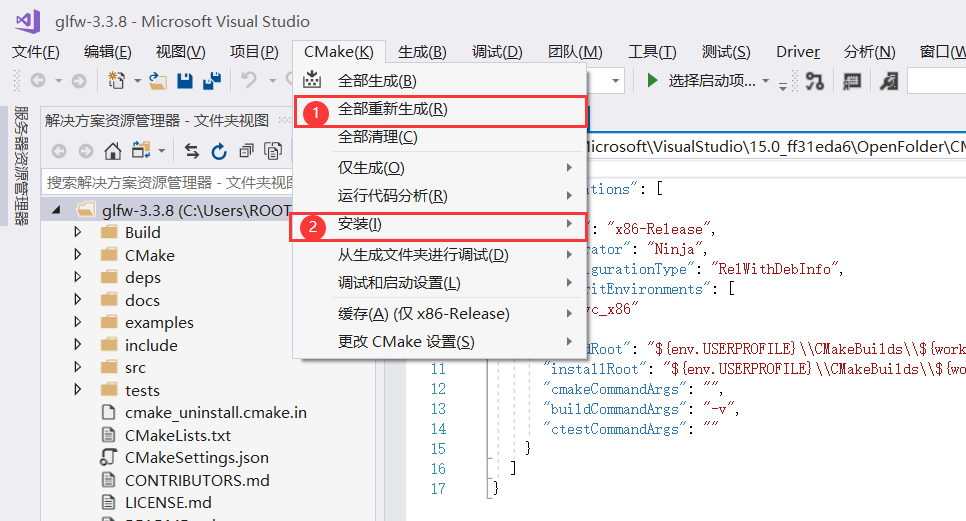Click the green Start debugging arrow
Image resolution: width=966 pixels, height=521 pixels.
(x=652, y=81)
